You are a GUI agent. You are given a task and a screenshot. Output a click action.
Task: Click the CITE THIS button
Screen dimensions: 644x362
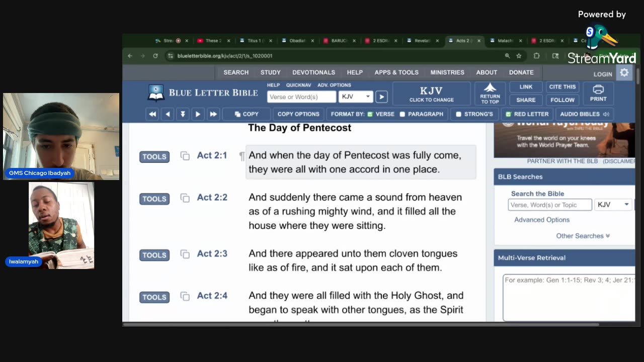[x=562, y=87]
